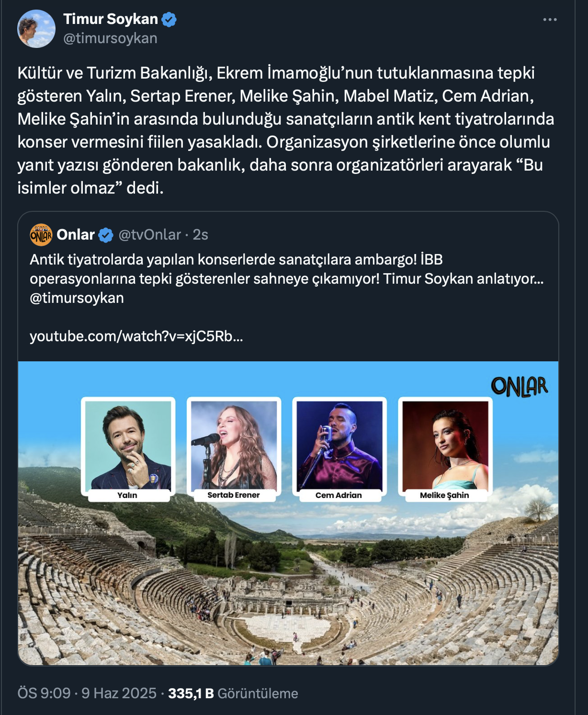Click the tweet timestamp ÖS 9:09 · 9 Haz 2025

[87, 693]
